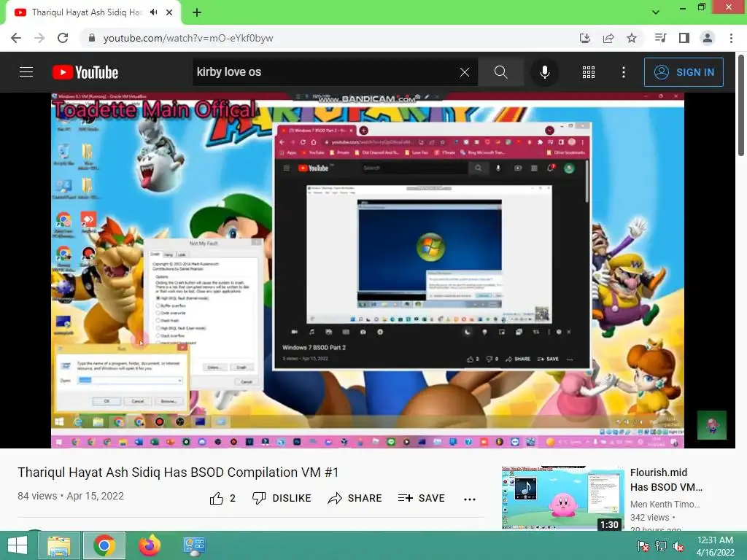Click the video player to pause
The width and height of the screenshot is (747, 560).
point(368,270)
